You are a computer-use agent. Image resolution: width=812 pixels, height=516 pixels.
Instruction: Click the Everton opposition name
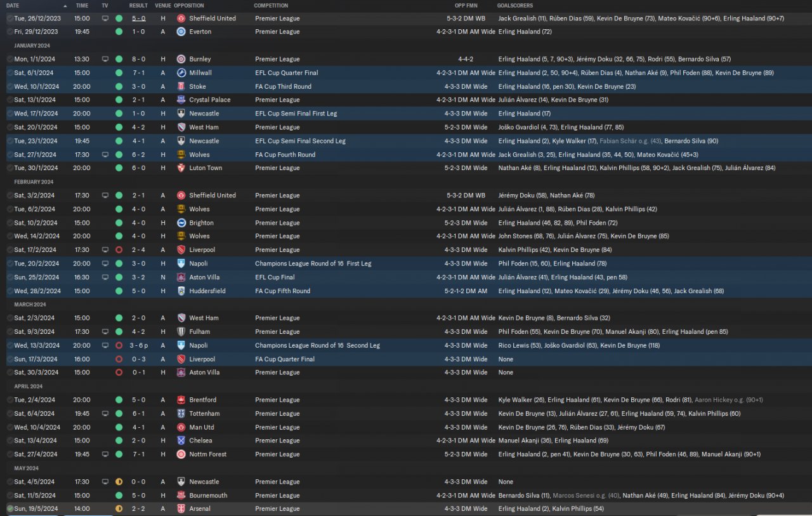pyautogui.click(x=200, y=32)
